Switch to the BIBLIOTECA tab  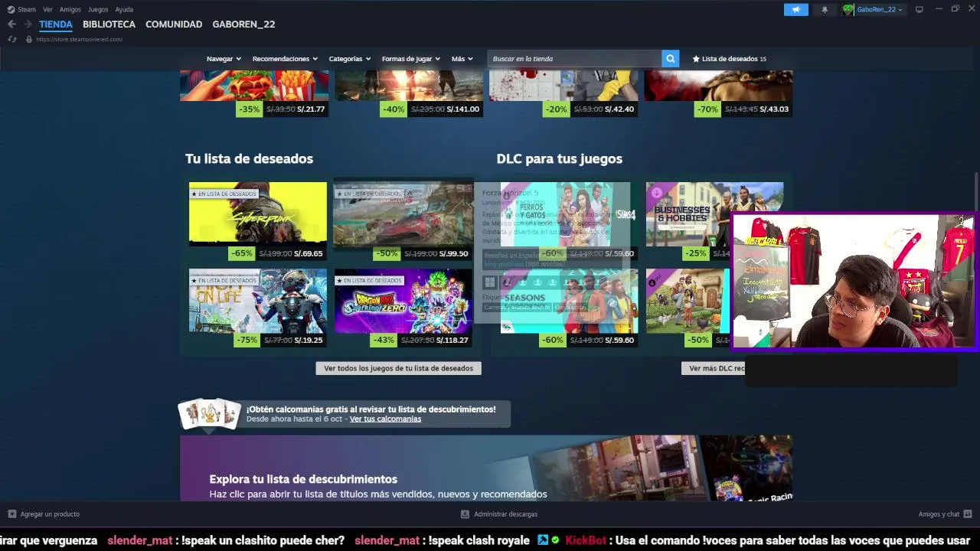(x=109, y=24)
